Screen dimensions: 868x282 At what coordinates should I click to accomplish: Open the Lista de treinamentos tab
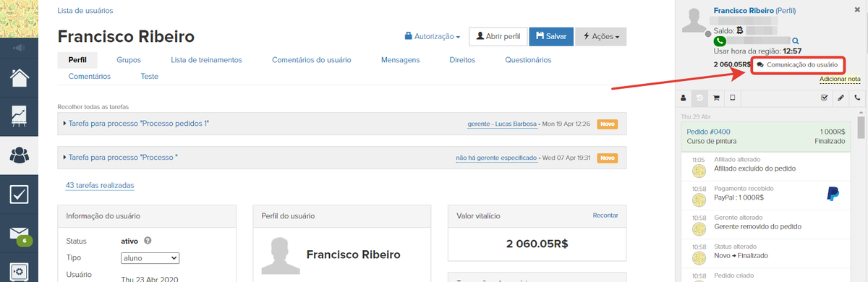coord(206,60)
